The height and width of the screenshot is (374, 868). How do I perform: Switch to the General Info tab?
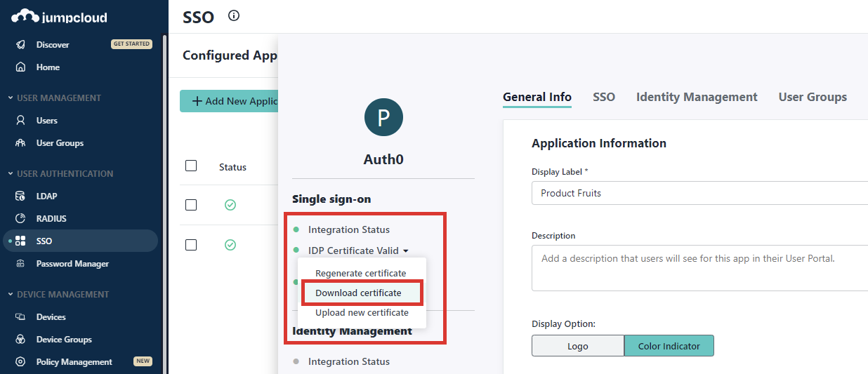537,98
